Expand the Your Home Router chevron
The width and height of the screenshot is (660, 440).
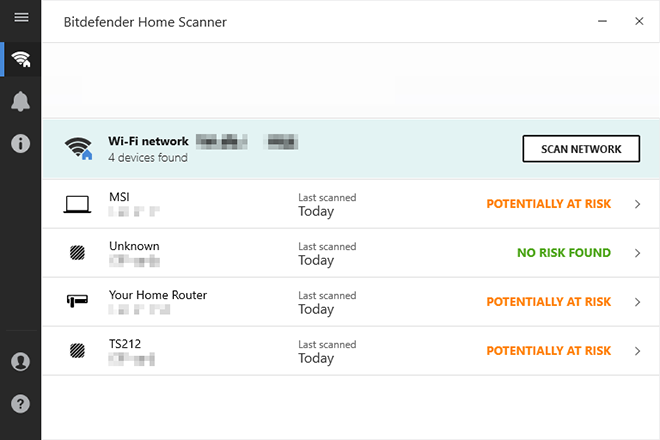coord(637,302)
